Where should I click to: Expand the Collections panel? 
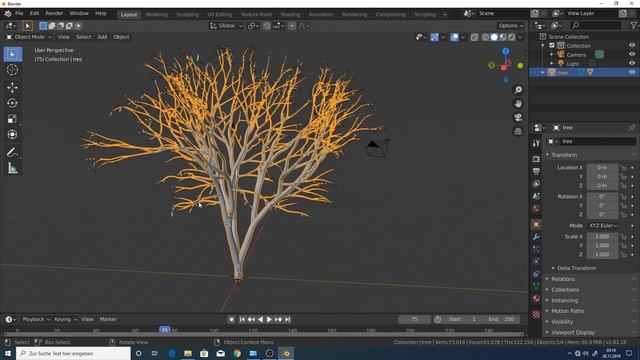coord(565,290)
